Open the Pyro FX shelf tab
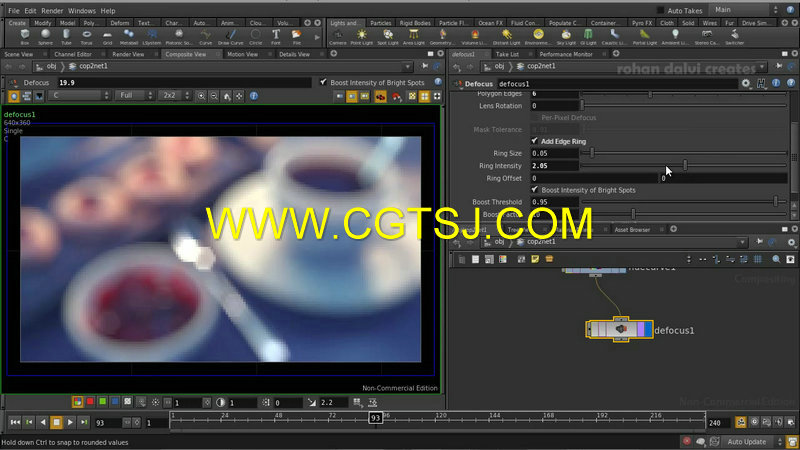 (642, 23)
